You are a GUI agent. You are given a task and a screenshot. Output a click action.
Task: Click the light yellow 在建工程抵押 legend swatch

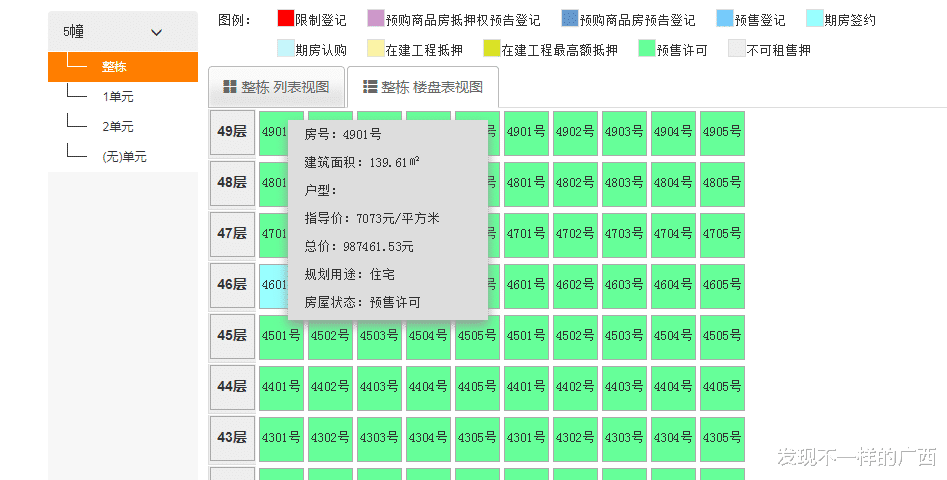click(376, 48)
